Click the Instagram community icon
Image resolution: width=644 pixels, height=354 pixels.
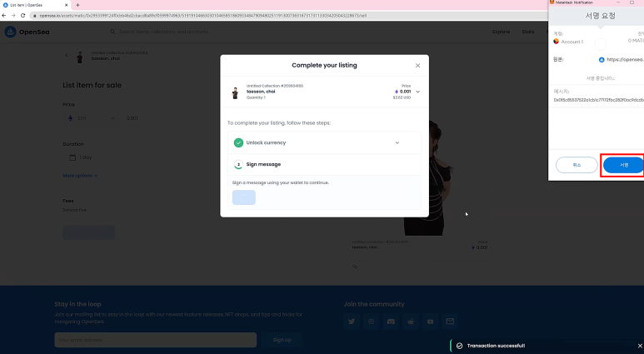pos(372,322)
